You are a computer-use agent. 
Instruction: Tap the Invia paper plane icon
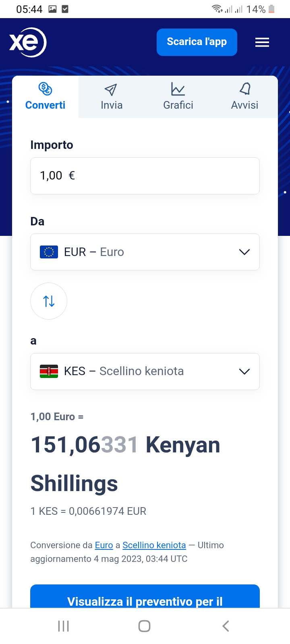(111, 89)
